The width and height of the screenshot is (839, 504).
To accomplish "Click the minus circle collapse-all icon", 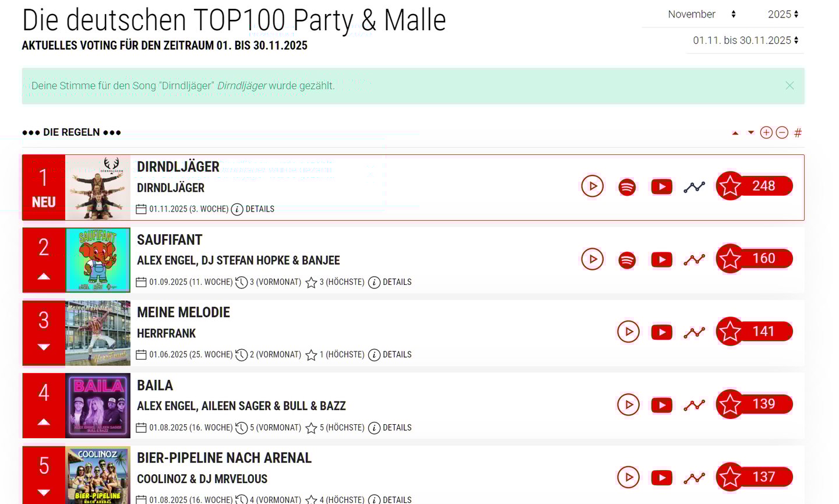I will (782, 133).
